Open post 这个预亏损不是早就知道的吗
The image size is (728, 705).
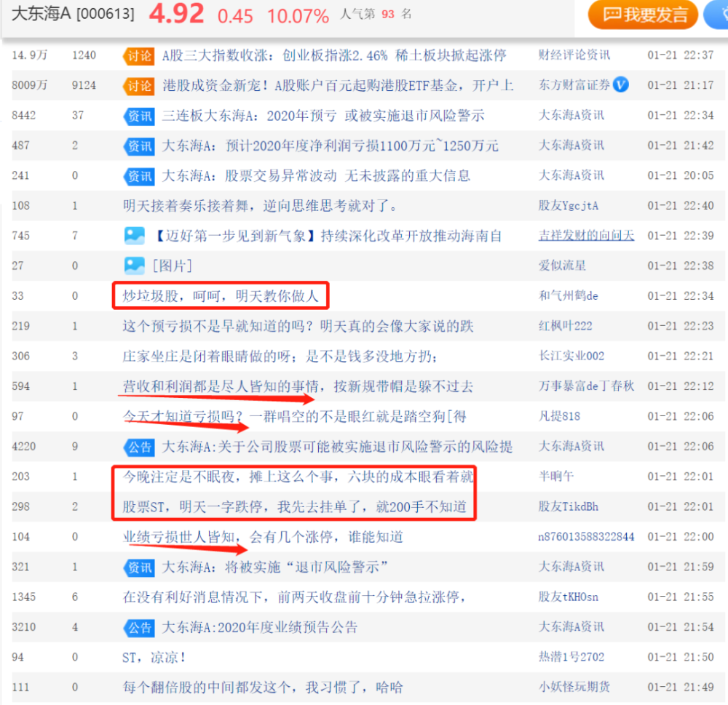click(x=298, y=326)
